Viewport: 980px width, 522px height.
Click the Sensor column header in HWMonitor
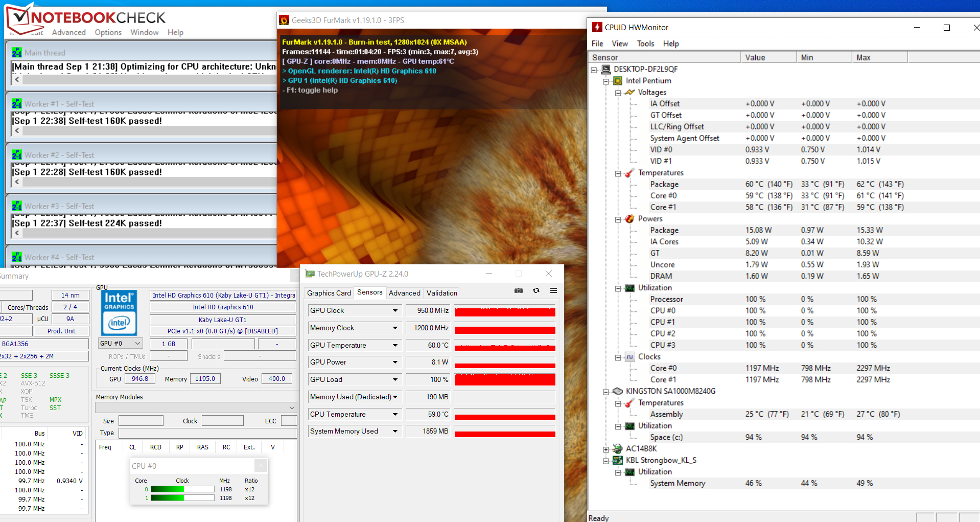[x=664, y=57]
